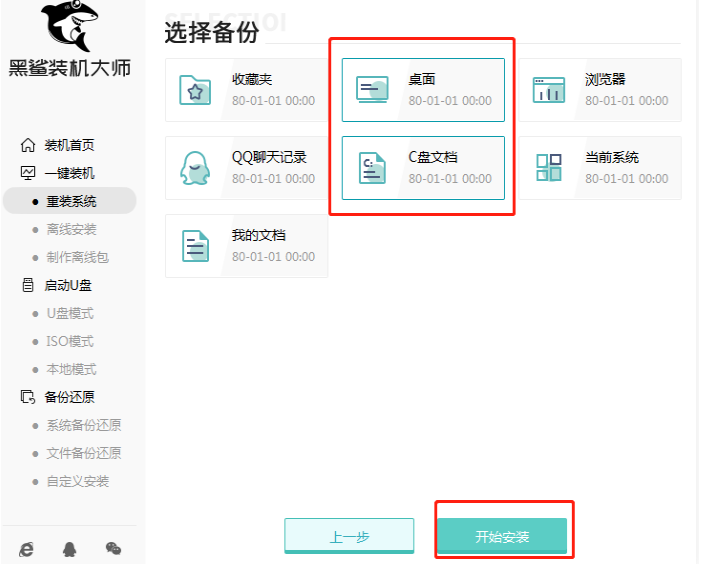The width and height of the screenshot is (712, 575).
Task: Select 重装系统 sidebar item
Action: (x=71, y=201)
